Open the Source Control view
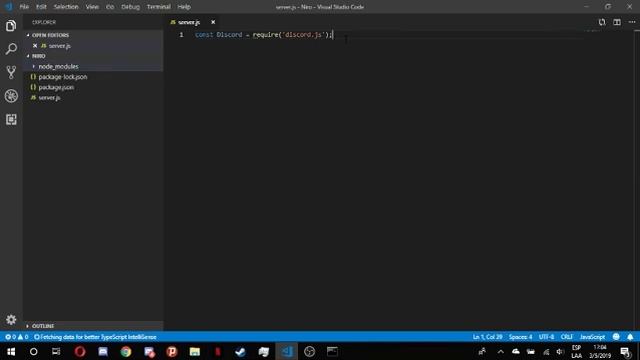Viewport: 640px width, 360px height. click(11, 72)
